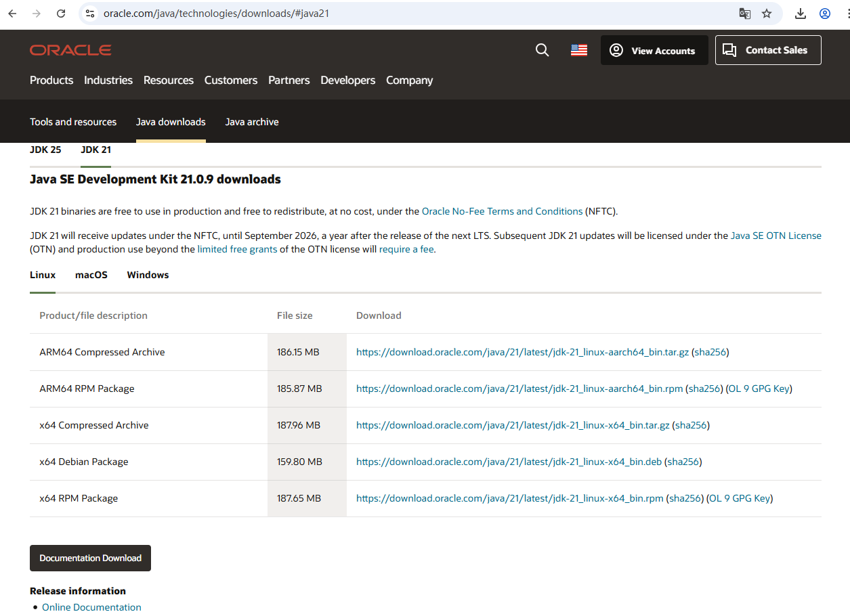Click the translate page icon
This screenshot has width=850, height=616.
coord(744,14)
